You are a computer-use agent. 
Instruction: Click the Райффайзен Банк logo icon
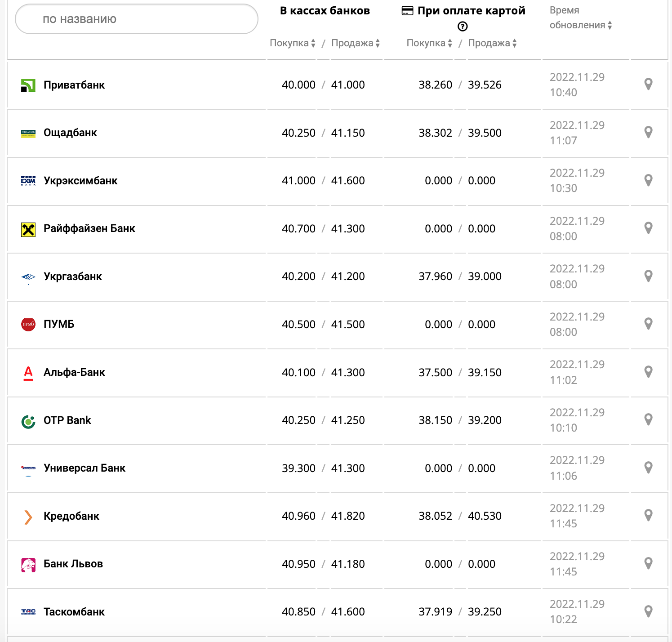coord(28,229)
